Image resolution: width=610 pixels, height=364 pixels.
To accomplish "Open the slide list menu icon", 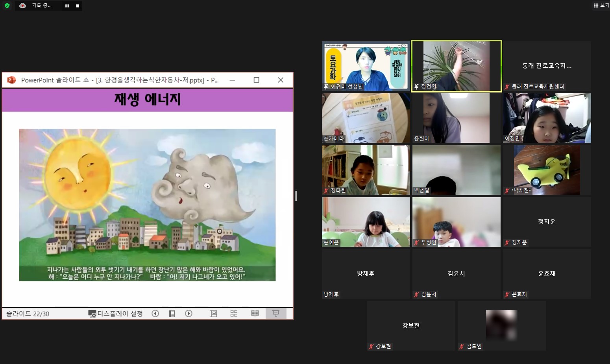I will (172, 314).
